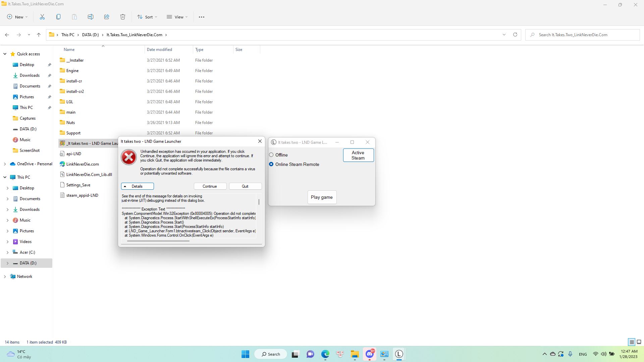This screenshot has width=644, height=362.
Task: Click the Rename icon in toolbar
Action: (x=91, y=17)
